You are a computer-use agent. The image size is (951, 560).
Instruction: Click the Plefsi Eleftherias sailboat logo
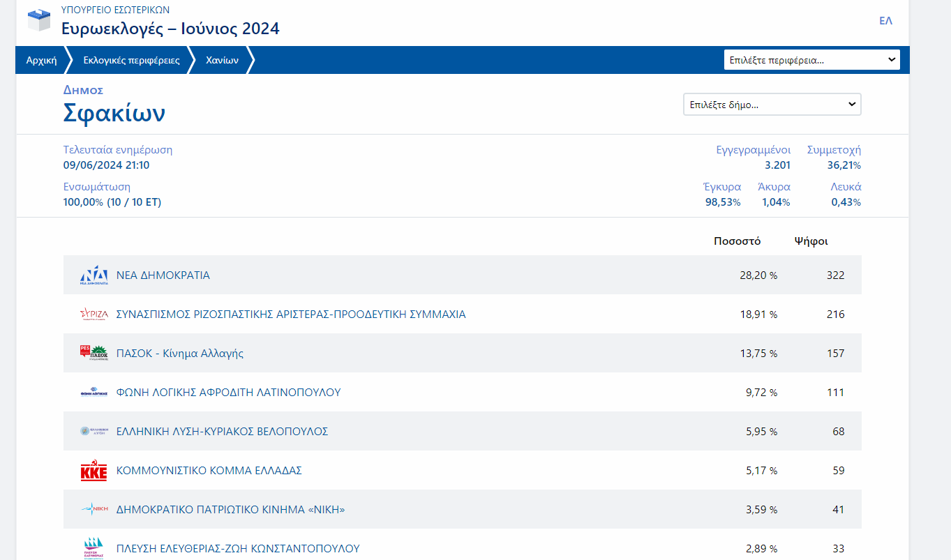[93, 548]
